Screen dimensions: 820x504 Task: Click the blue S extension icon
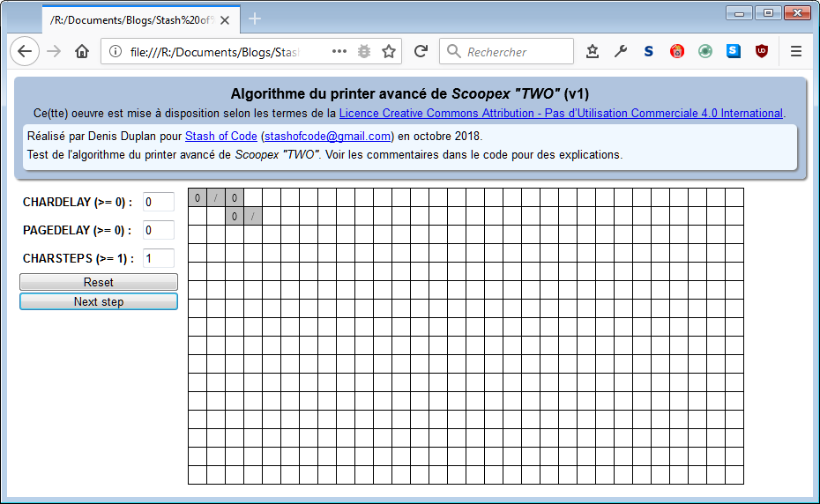point(649,51)
